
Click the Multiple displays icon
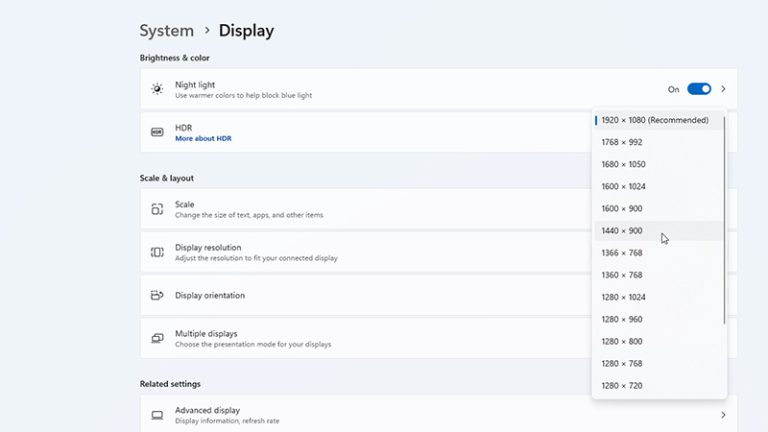coord(157,338)
